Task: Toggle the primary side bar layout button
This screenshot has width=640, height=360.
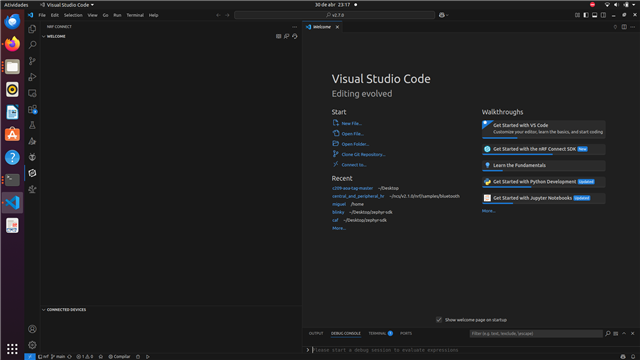Action: 586,15
